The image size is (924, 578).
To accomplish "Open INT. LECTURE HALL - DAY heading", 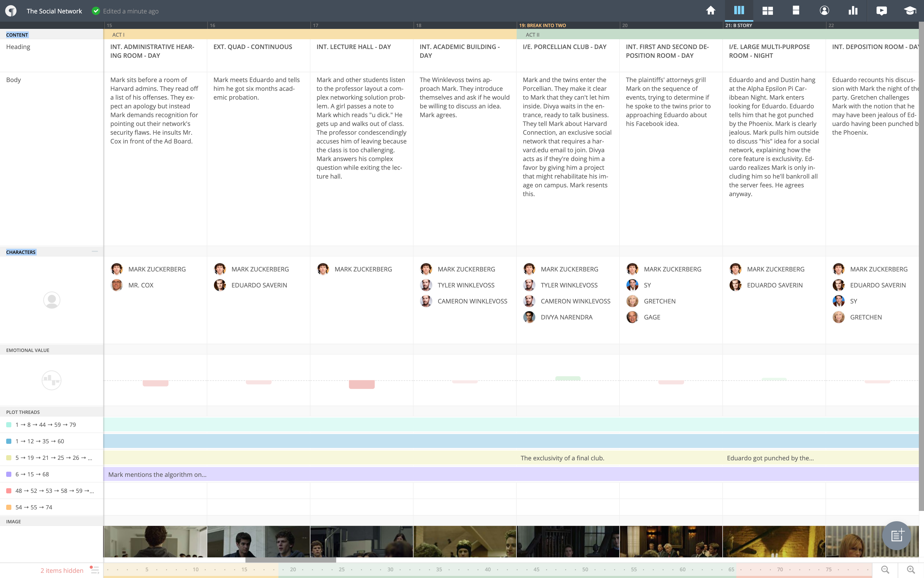I will coord(353,47).
